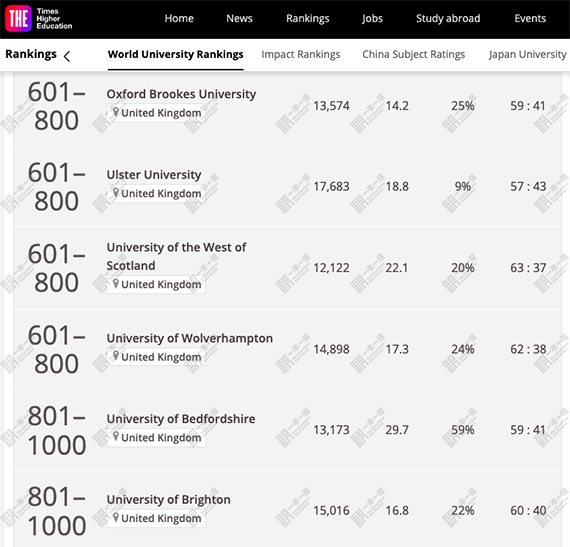Open University of Brighton profile link
Viewport: 570px width, 547px height.
(x=168, y=500)
